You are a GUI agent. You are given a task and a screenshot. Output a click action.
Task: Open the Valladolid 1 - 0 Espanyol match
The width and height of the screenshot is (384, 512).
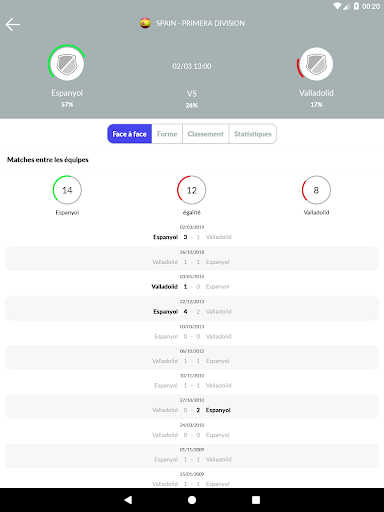(x=192, y=283)
